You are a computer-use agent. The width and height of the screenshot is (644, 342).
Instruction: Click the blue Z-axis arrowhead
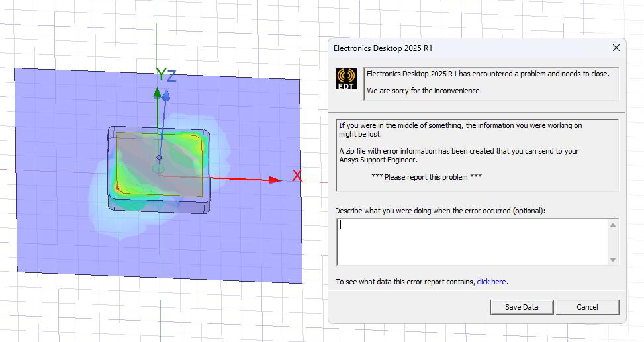pyautogui.click(x=166, y=95)
